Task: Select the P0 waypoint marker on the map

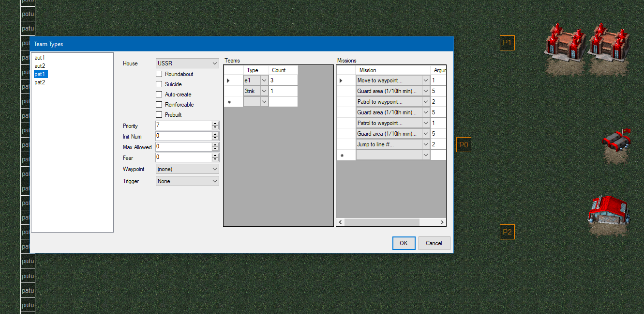Action: [x=464, y=144]
